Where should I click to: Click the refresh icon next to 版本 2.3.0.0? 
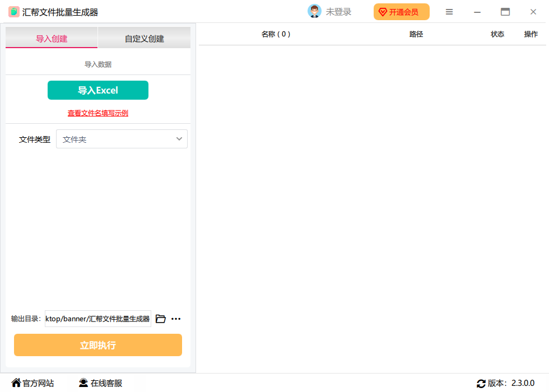[x=481, y=383]
